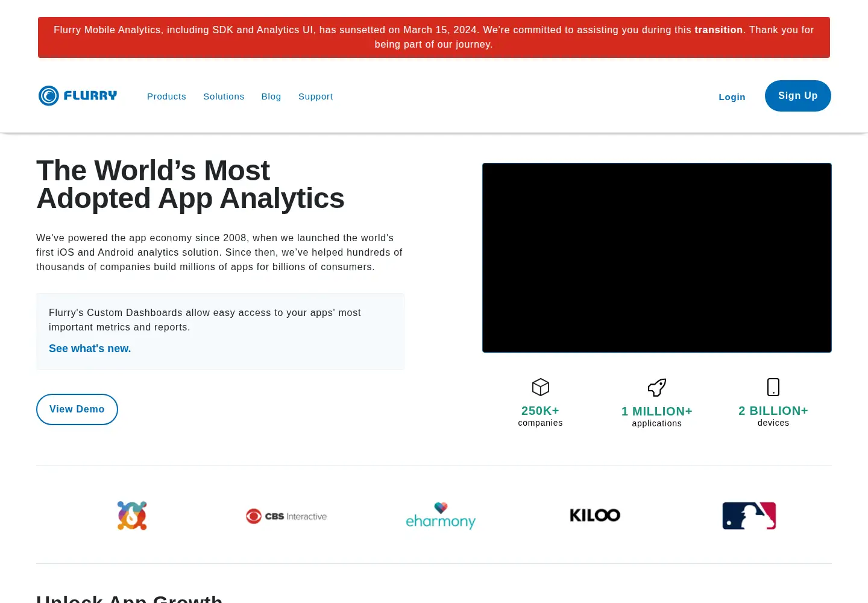
Task: Click '1 MILLION+' applications statistic text
Action: (x=657, y=411)
